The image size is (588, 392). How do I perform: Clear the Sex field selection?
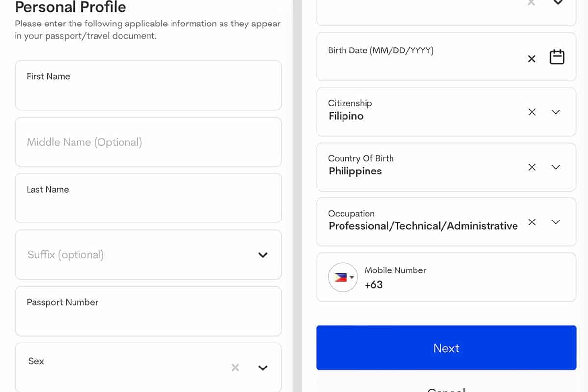pos(235,367)
